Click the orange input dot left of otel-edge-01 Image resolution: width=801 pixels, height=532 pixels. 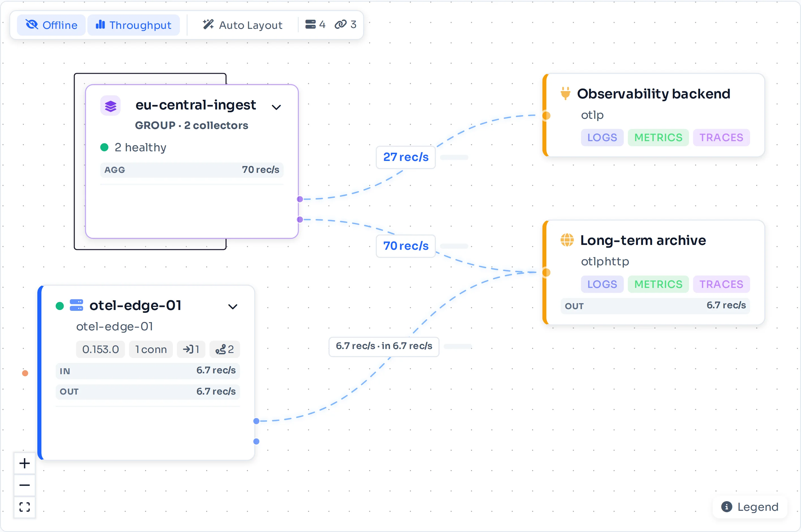[x=25, y=373]
